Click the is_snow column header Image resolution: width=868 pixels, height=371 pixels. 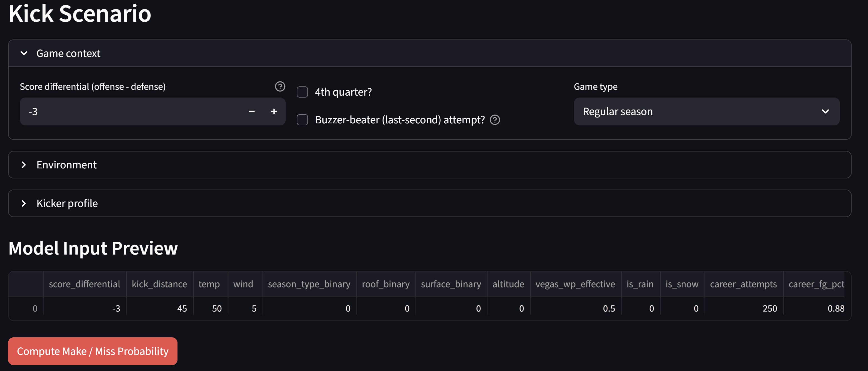682,284
